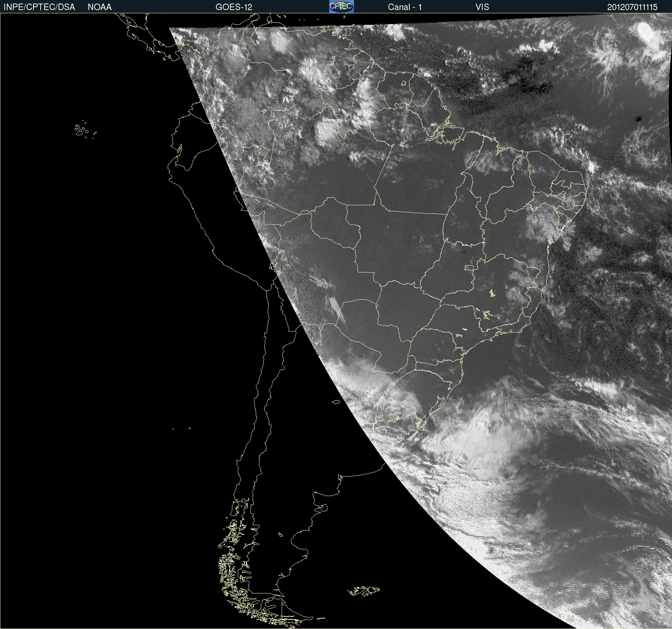The image size is (672, 629).
Task: Click the 201207011115 timestamp
Action: (x=632, y=7)
